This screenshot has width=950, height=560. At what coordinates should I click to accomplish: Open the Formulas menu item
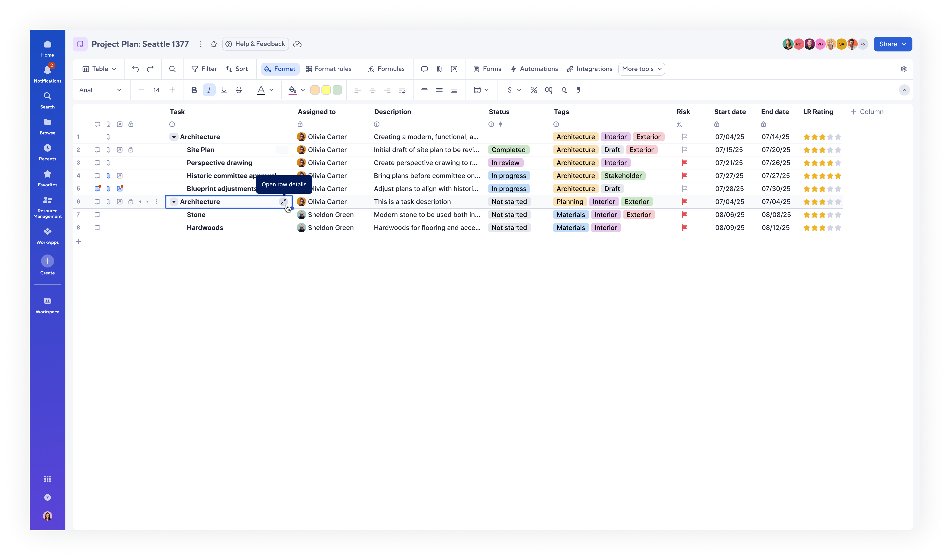386,69
